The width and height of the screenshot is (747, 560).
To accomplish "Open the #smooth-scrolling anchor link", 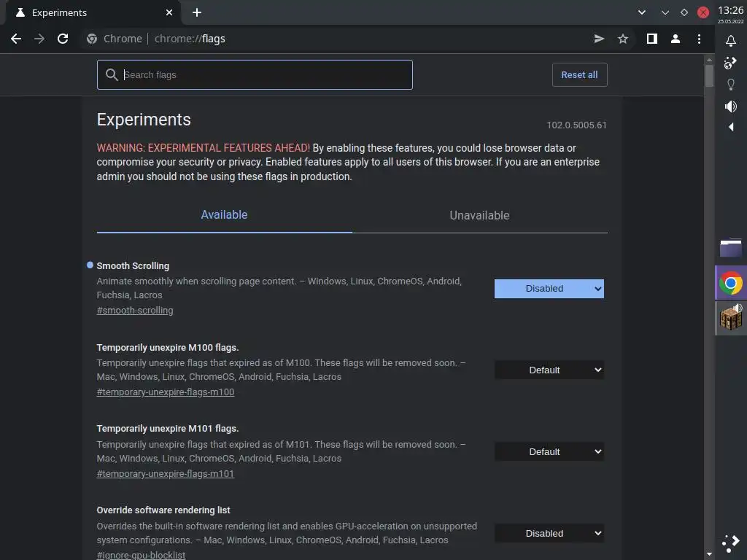I will (135, 311).
